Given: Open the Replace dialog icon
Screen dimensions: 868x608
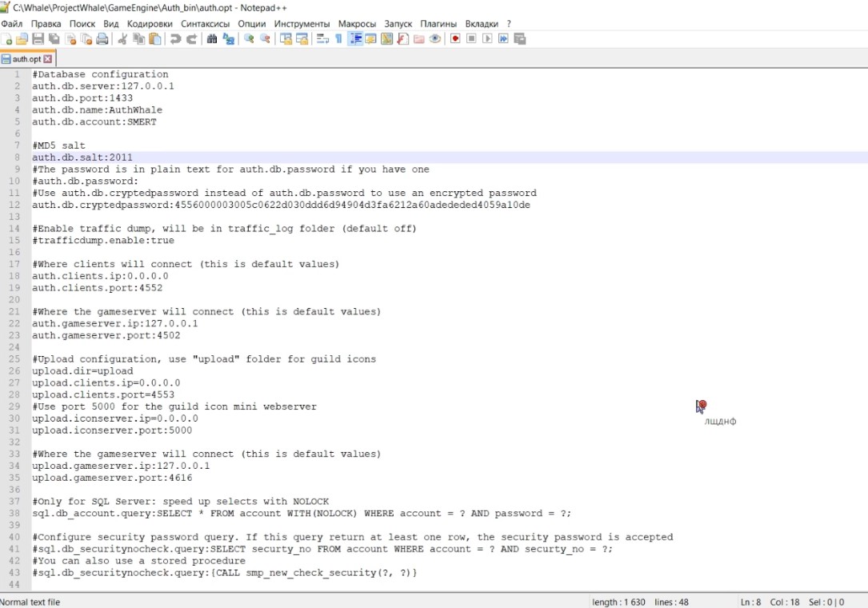Looking at the screenshot, I should [228, 38].
